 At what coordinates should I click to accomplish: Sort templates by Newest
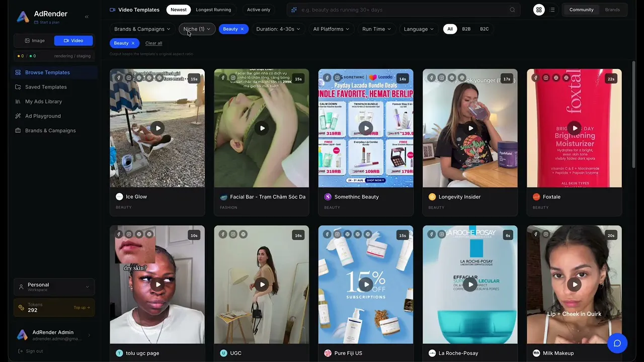pos(179,10)
